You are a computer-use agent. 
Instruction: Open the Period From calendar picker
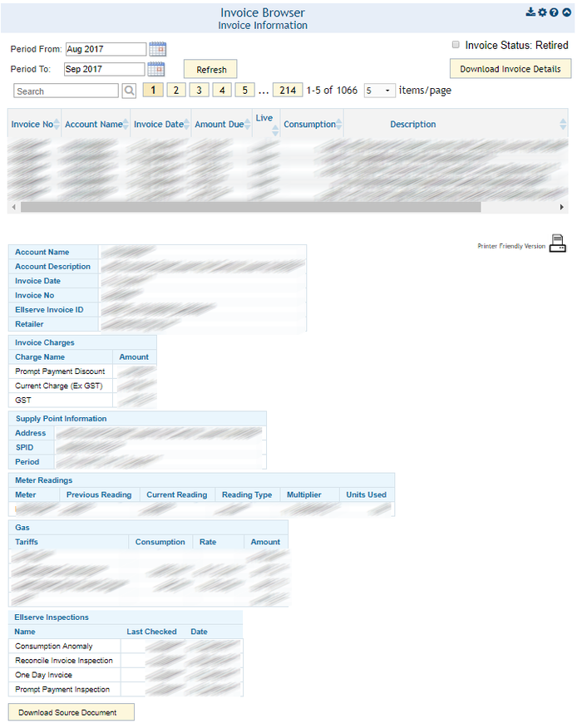coord(157,49)
